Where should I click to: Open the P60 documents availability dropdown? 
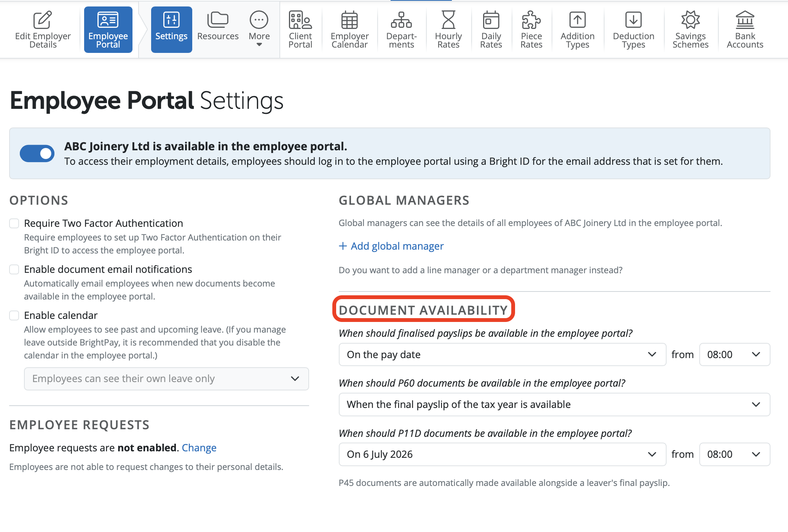(554, 405)
